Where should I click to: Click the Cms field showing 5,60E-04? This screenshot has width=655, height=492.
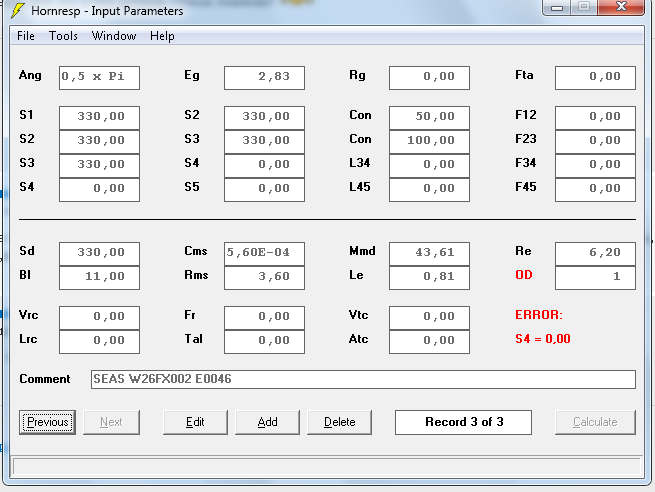coord(264,254)
